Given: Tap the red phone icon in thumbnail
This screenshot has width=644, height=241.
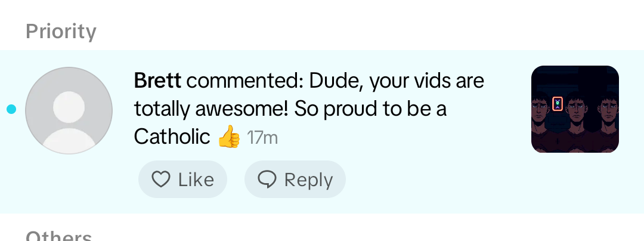Looking at the screenshot, I should pyautogui.click(x=558, y=104).
